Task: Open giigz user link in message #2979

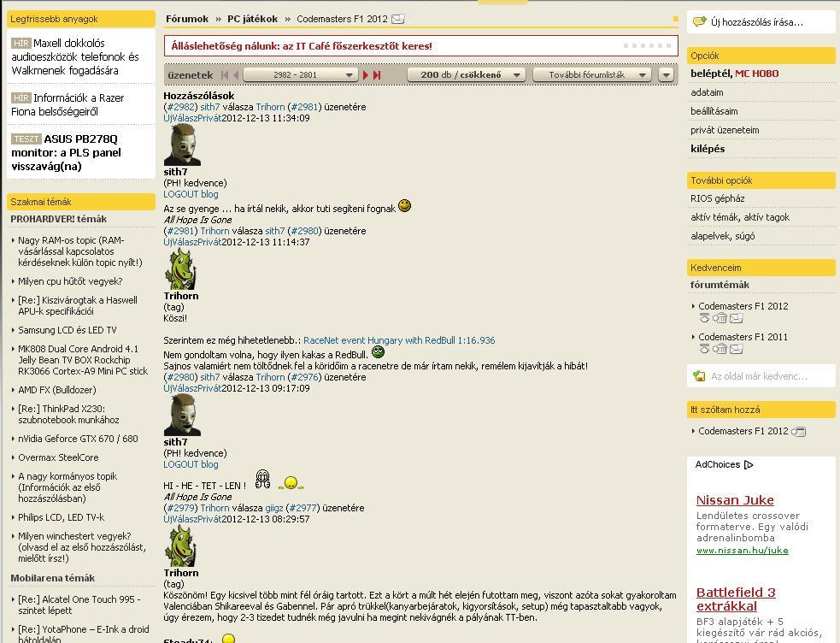Action: coord(273,508)
